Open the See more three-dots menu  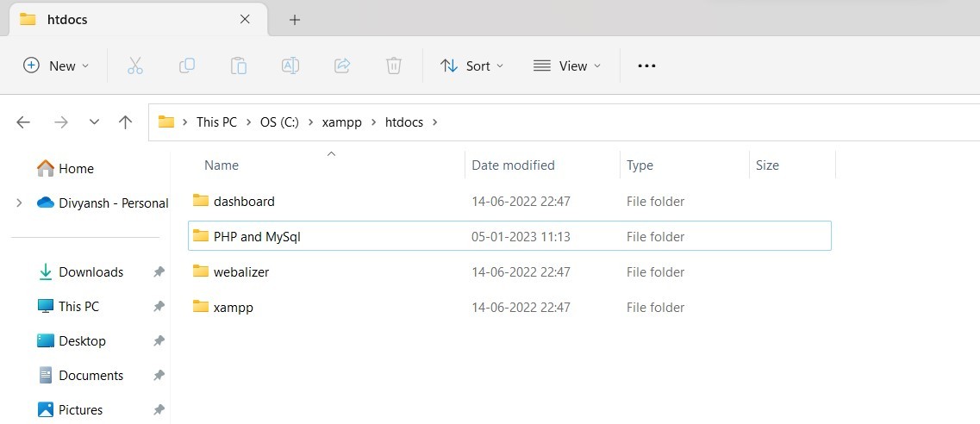(x=646, y=65)
